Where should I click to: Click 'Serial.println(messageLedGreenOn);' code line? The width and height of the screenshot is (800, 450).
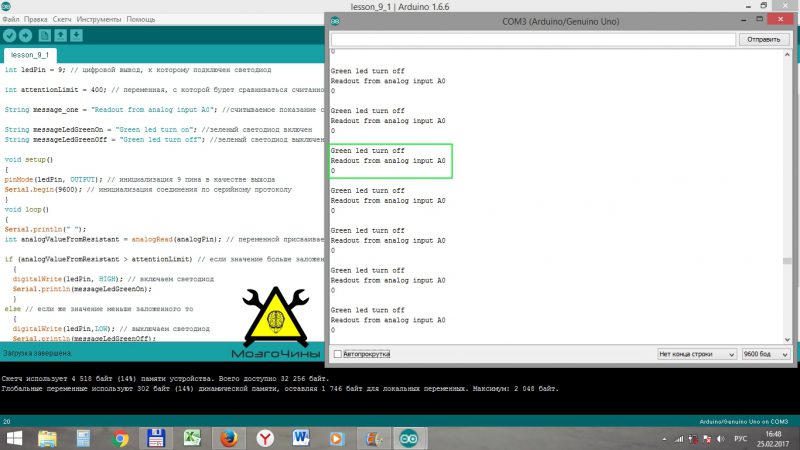(82, 289)
